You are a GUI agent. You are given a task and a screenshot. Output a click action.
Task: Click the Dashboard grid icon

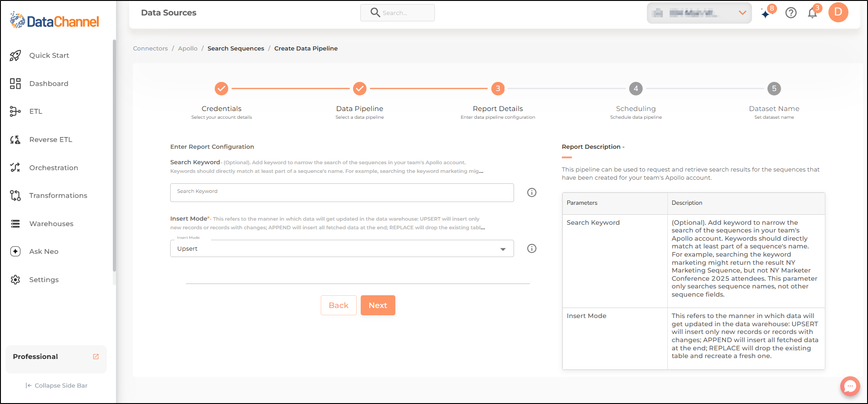click(x=15, y=84)
